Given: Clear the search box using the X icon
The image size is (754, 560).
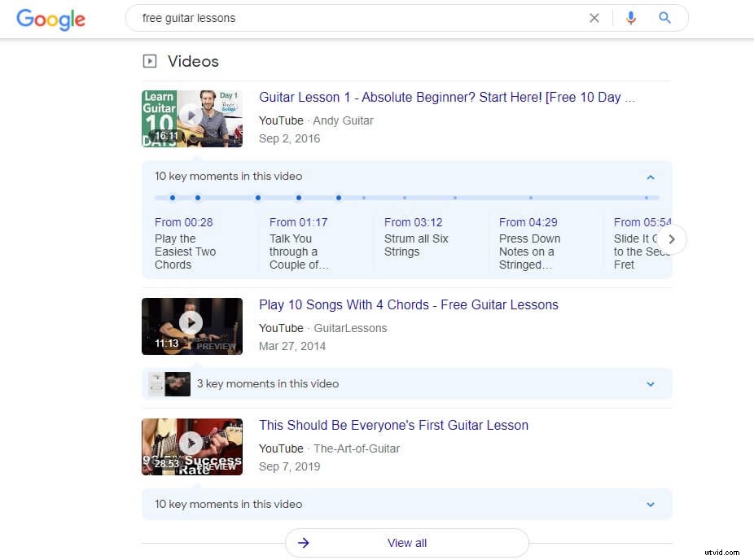Looking at the screenshot, I should [x=594, y=17].
